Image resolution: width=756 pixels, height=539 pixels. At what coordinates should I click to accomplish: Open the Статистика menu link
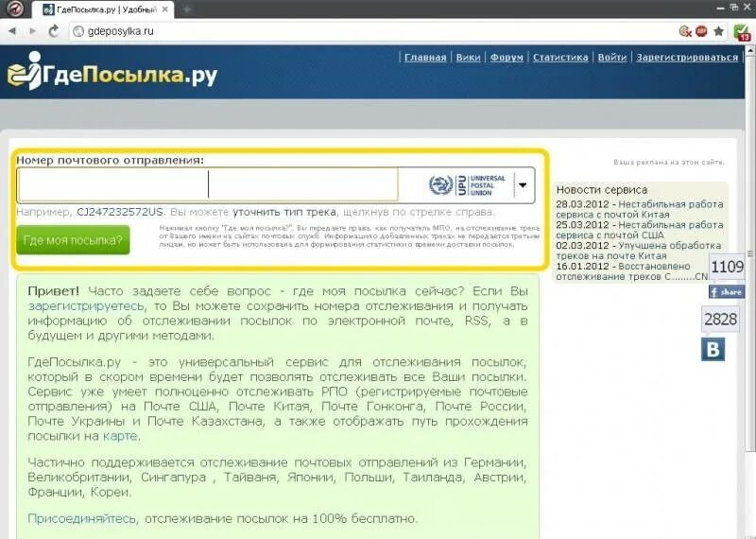pos(560,58)
